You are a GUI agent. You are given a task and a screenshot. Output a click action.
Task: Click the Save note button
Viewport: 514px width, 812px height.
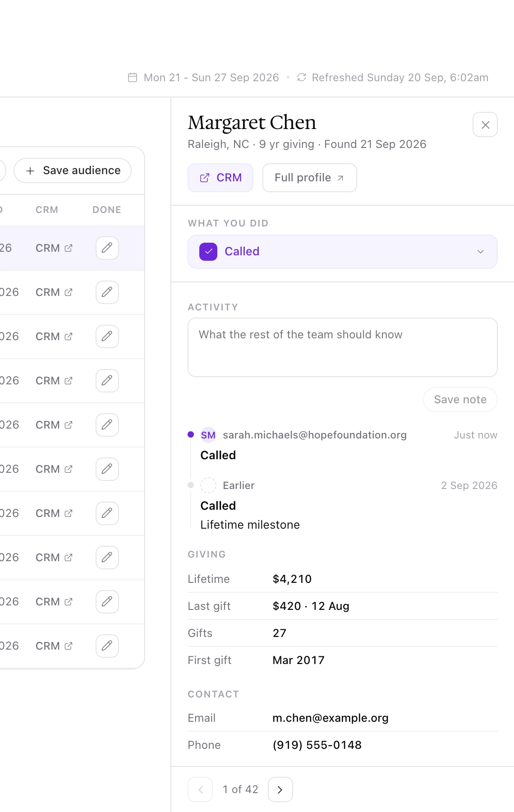coord(460,400)
